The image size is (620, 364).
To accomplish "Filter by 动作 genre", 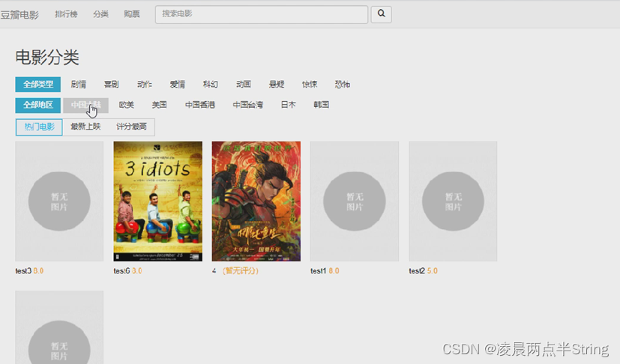I will click(145, 84).
